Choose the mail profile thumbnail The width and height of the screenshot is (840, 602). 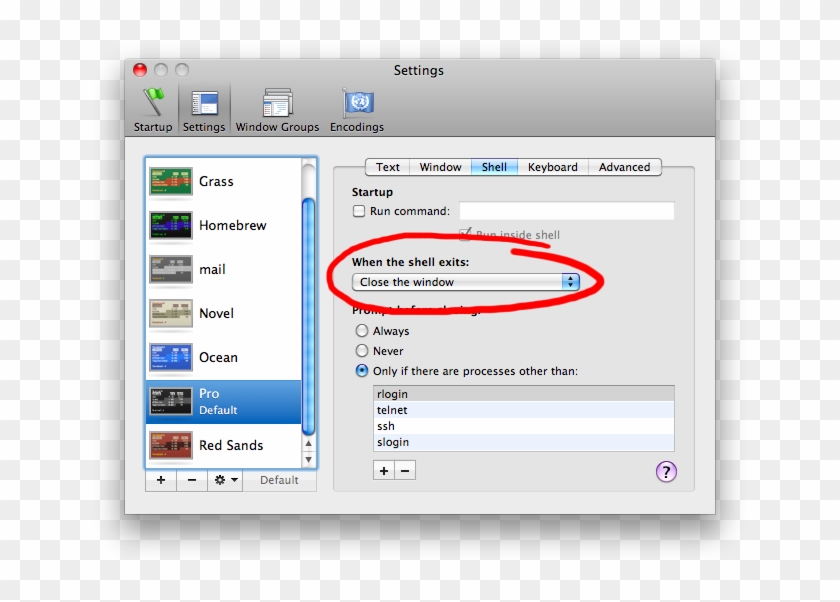tap(170, 269)
